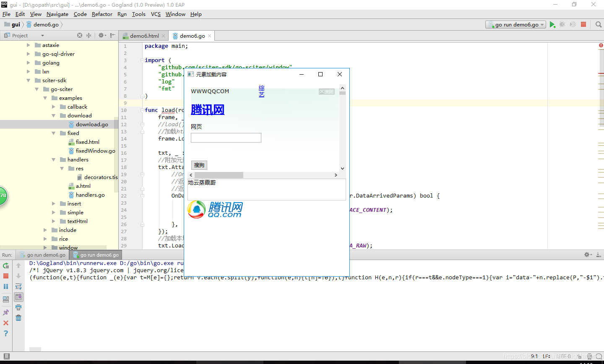604x364 pixels.
Task: Select the first go run demo6.go Run tab
Action: point(43,255)
